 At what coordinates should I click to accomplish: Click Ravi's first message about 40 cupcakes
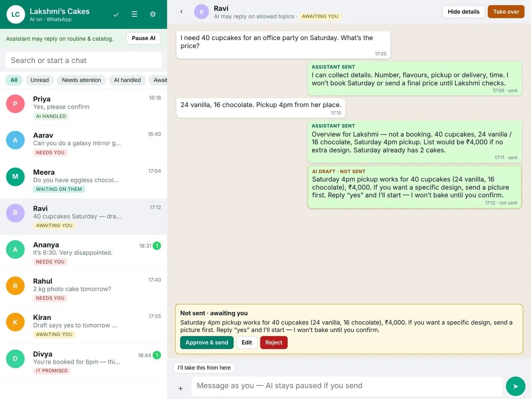[x=283, y=45]
